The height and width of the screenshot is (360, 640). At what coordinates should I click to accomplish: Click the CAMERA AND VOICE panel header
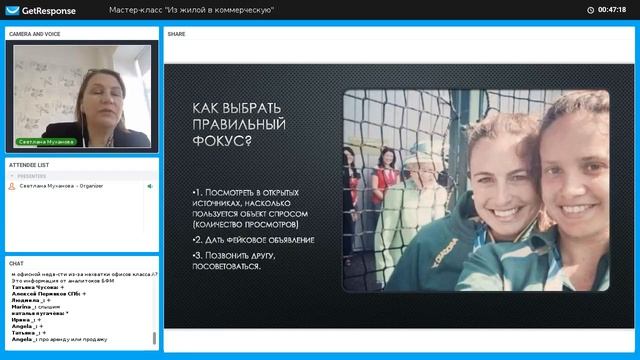coord(35,34)
